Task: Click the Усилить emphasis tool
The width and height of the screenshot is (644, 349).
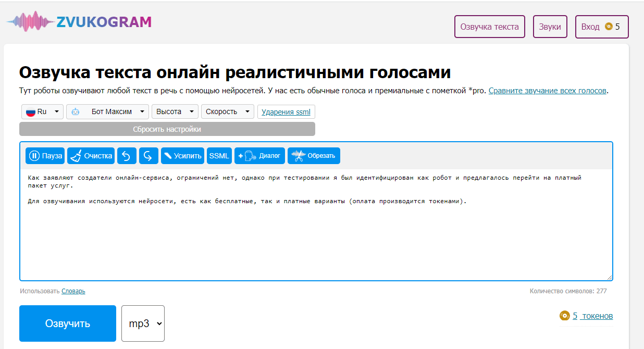Action: tap(182, 156)
